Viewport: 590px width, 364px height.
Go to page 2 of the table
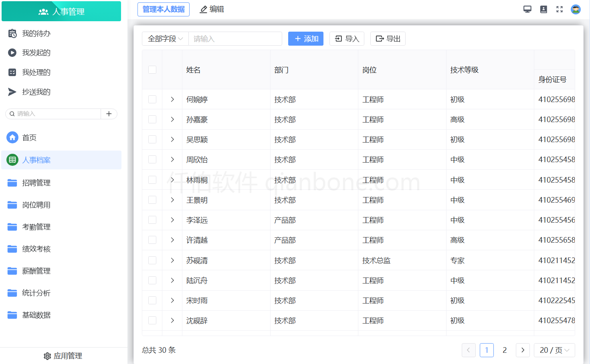504,350
